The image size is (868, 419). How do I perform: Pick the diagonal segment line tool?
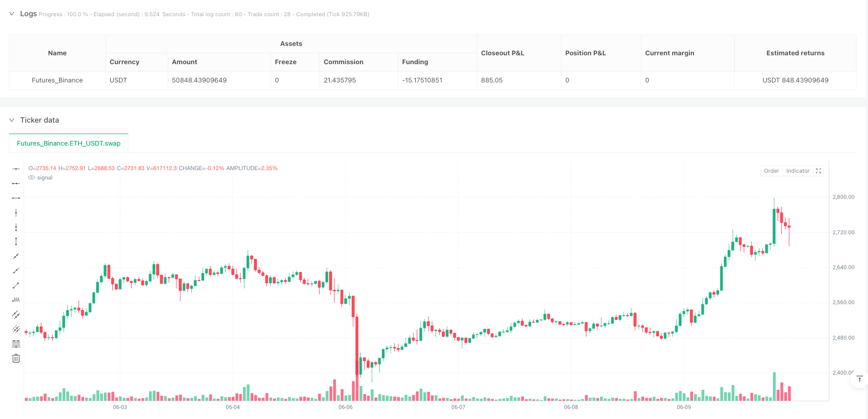16,285
